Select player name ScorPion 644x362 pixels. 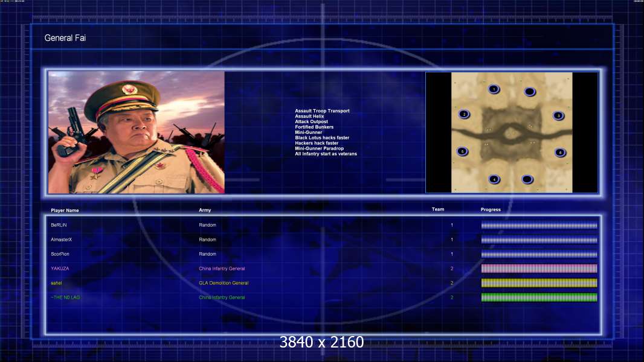(x=60, y=254)
